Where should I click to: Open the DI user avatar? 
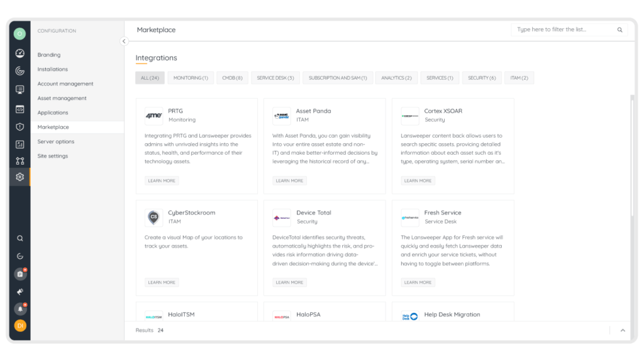pos(20,326)
